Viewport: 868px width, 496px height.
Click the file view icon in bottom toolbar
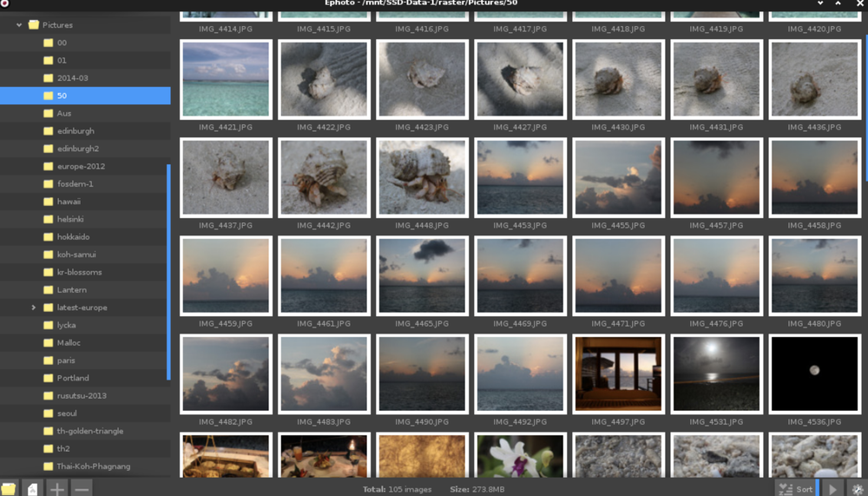coord(33,488)
